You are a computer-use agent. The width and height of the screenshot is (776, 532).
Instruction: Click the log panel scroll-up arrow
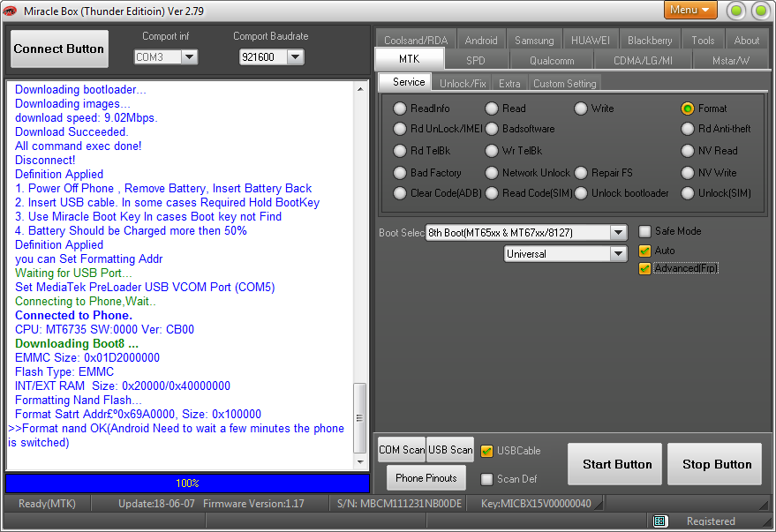coord(360,89)
